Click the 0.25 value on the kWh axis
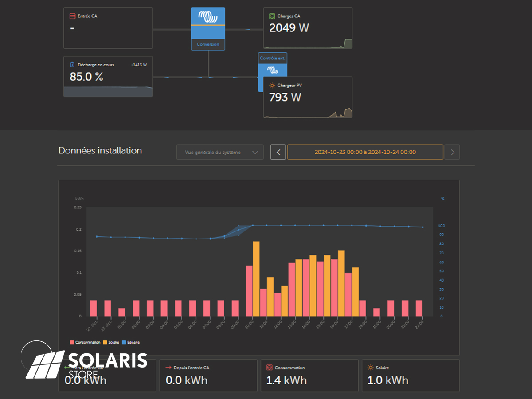532x399 pixels. pyautogui.click(x=78, y=207)
